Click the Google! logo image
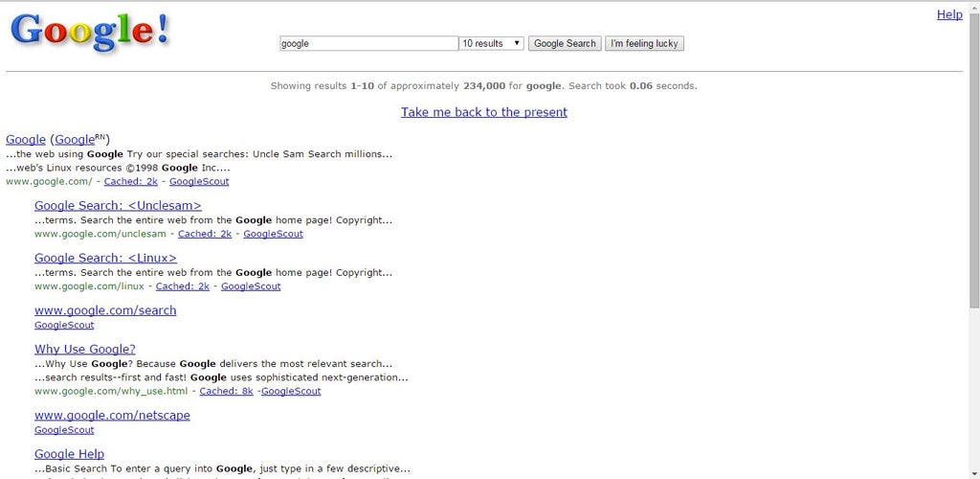980x479 pixels. [90, 33]
